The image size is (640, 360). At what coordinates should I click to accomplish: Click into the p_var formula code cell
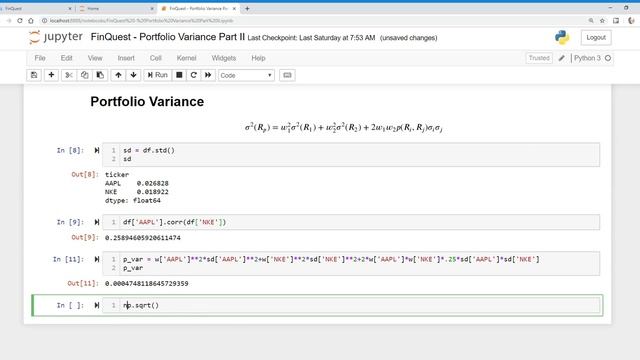tap(351, 264)
